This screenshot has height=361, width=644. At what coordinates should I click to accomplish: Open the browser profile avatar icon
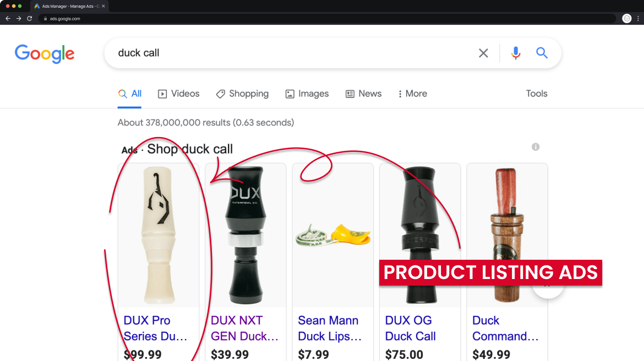[626, 18]
